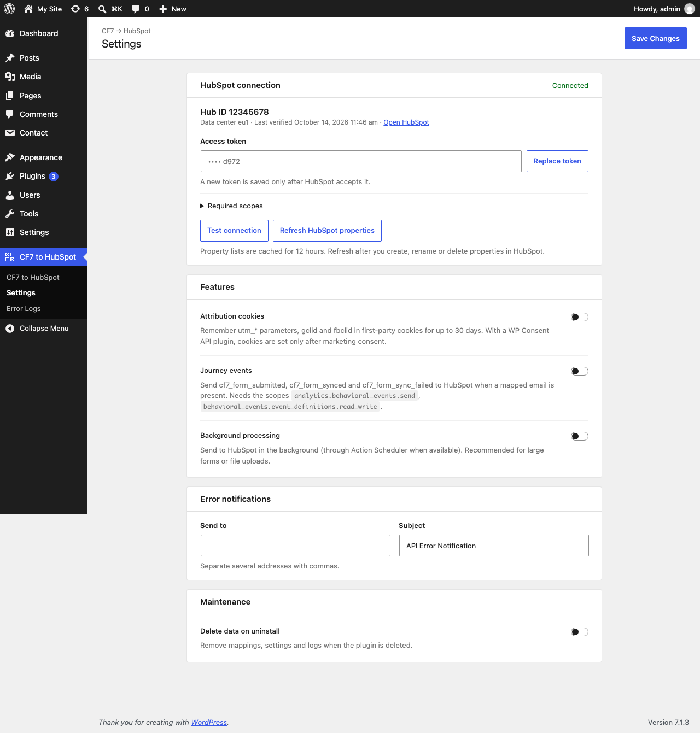This screenshot has width=700, height=733.
Task: Click the Subject input field
Action: click(494, 546)
